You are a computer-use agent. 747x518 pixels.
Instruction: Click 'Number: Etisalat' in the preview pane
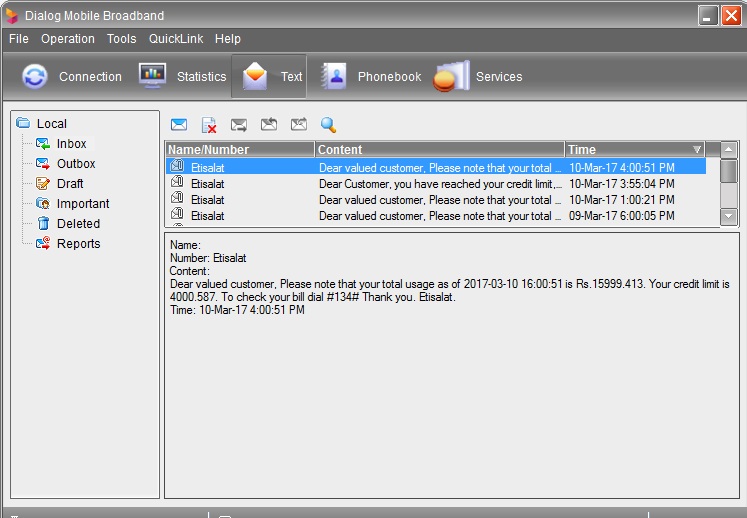tap(208, 258)
